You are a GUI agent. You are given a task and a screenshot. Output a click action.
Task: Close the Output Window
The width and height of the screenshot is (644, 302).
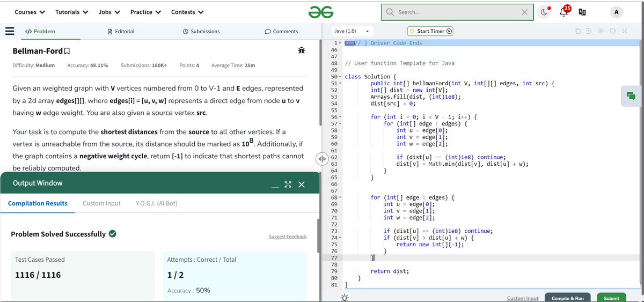(x=301, y=185)
